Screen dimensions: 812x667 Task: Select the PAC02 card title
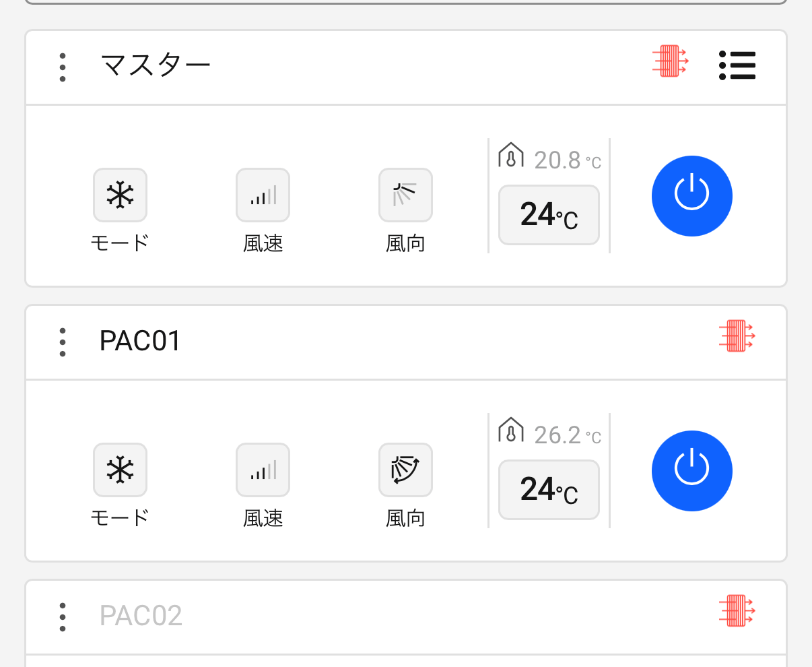tap(141, 616)
